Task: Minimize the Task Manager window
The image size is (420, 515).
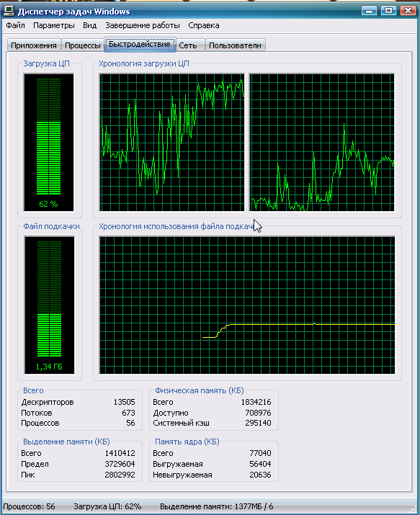Action: click(369, 11)
